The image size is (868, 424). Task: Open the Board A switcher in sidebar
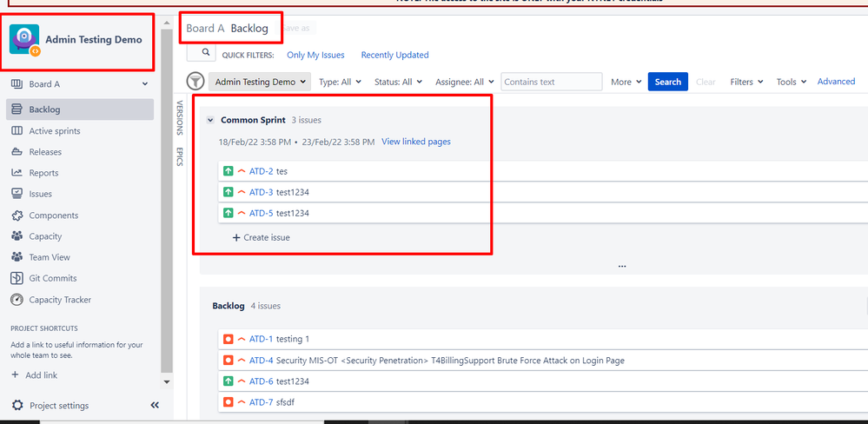click(x=80, y=84)
